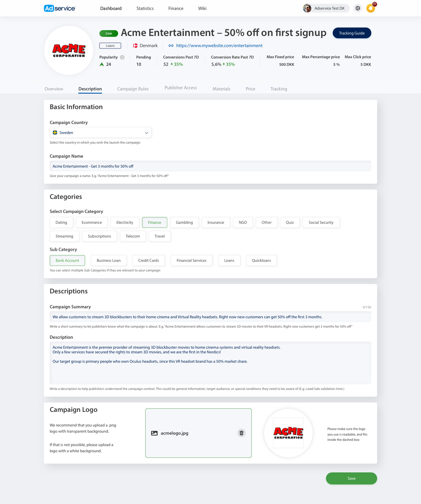Image resolution: width=421 pixels, height=504 pixels.
Task: Select the Description tab
Action: 90,89
